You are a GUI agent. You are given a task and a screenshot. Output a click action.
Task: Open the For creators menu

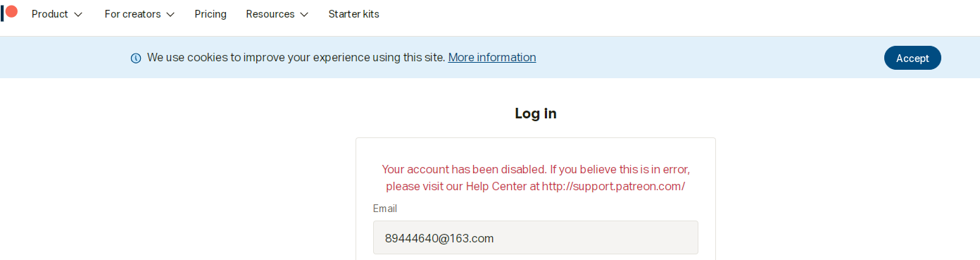[x=132, y=14]
